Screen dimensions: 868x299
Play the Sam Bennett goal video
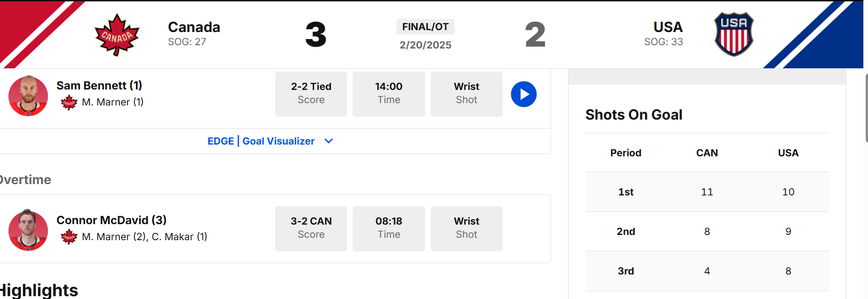pos(524,94)
